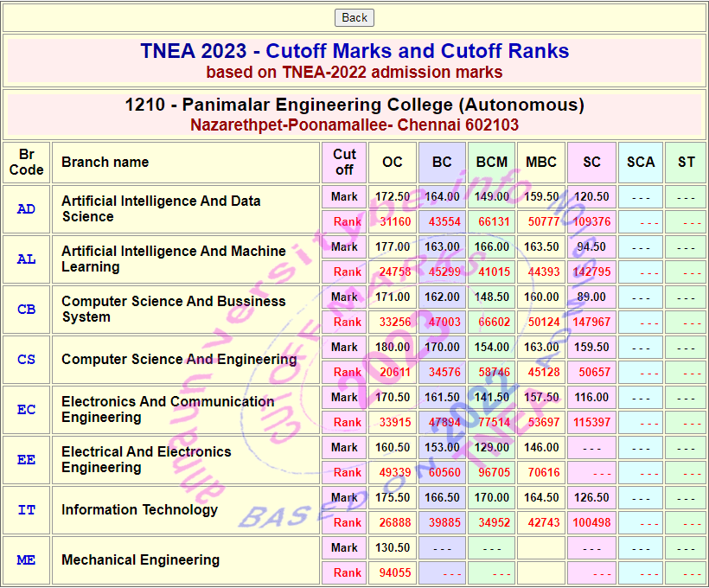
Task: Click the OC rank 26888 cell
Action: tap(393, 523)
